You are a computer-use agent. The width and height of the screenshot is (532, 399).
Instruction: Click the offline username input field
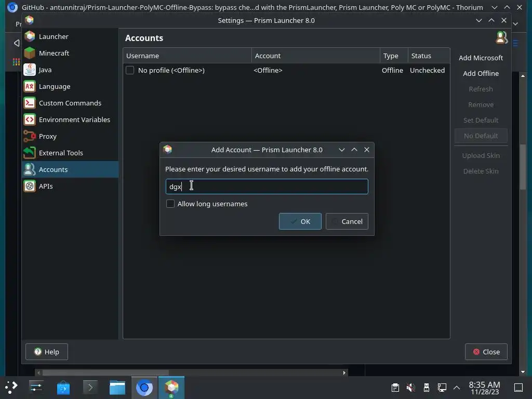[x=267, y=187]
